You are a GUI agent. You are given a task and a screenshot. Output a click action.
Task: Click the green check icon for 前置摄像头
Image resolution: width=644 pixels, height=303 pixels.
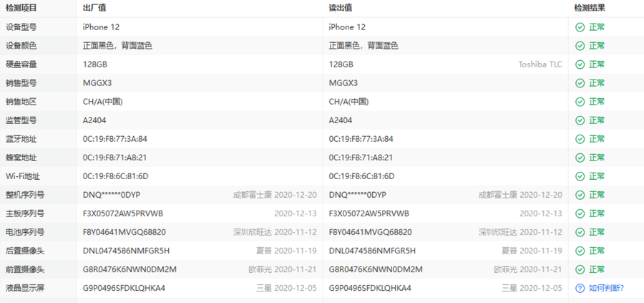click(x=580, y=269)
